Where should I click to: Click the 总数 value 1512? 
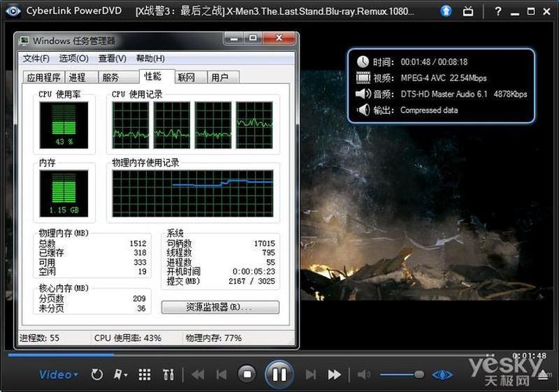point(138,243)
